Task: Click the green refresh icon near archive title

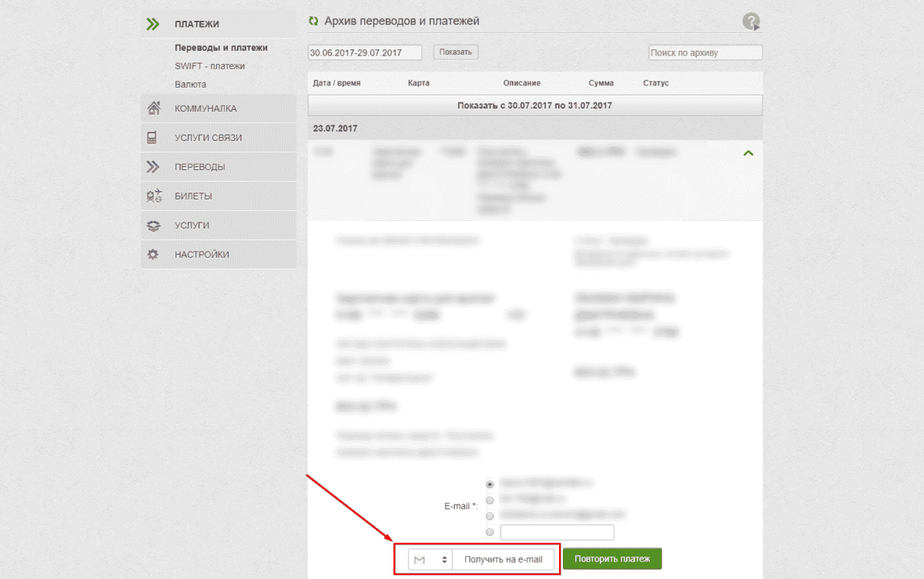Action: [313, 22]
